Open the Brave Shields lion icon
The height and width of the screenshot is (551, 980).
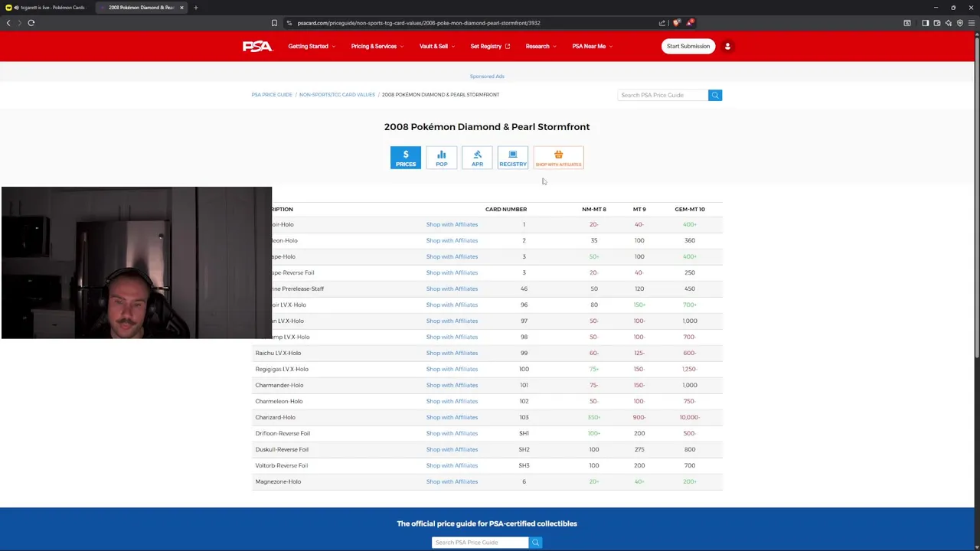[677, 23]
